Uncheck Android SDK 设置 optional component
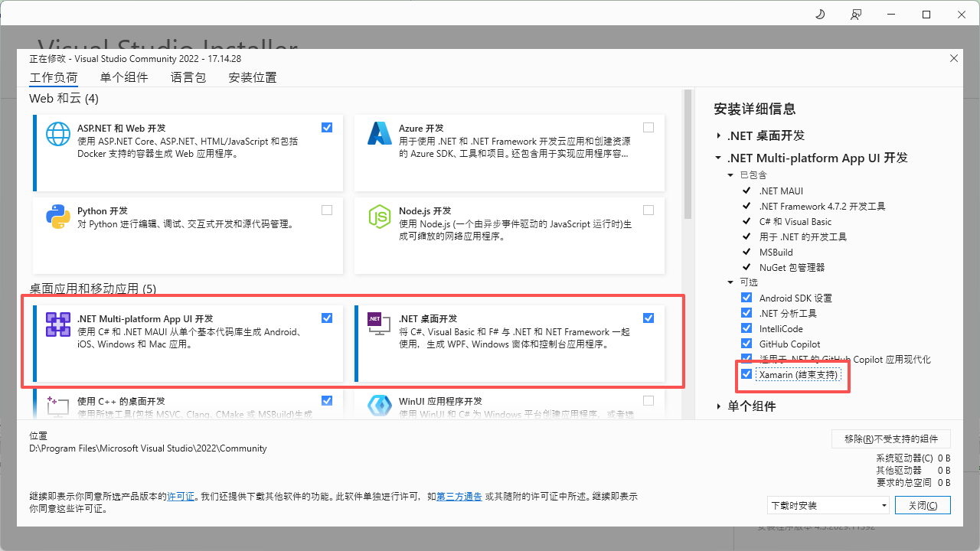Image resolution: width=980 pixels, height=551 pixels. (x=746, y=298)
